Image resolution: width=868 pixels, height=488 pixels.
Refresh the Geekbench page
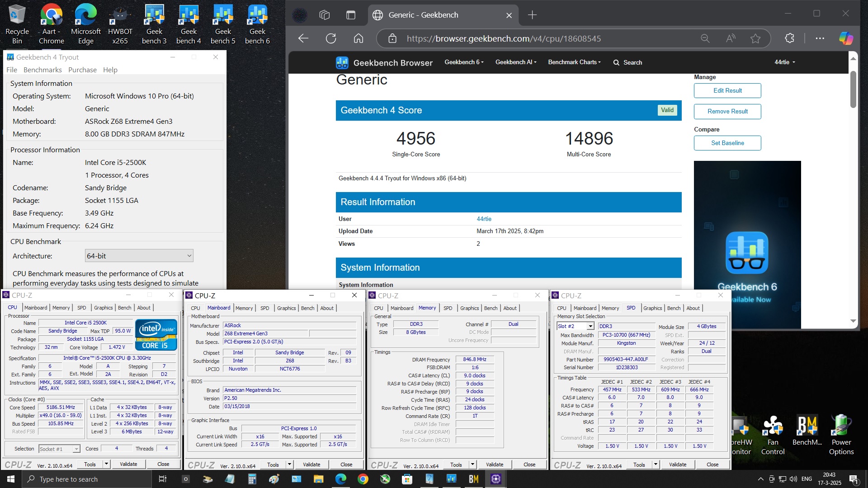tap(331, 38)
